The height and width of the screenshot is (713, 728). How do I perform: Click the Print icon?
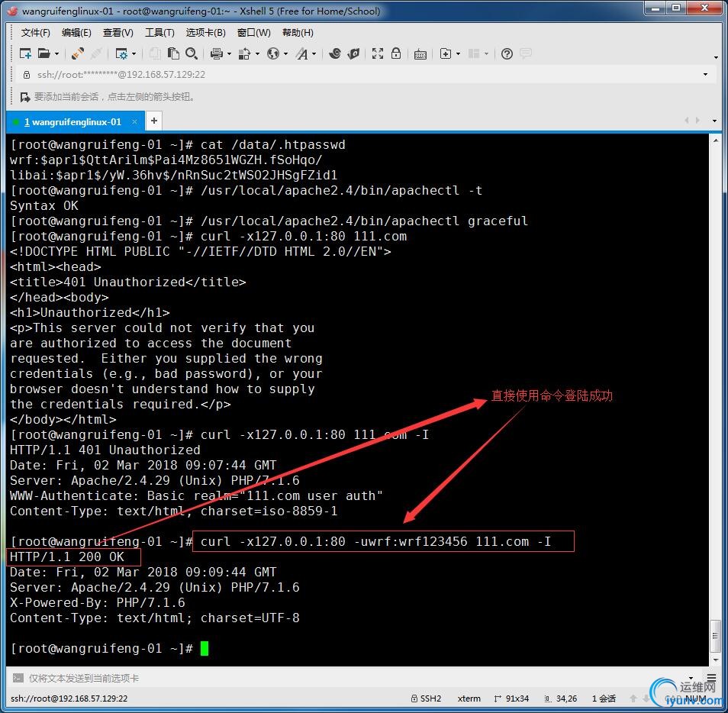(x=217, y=54)
